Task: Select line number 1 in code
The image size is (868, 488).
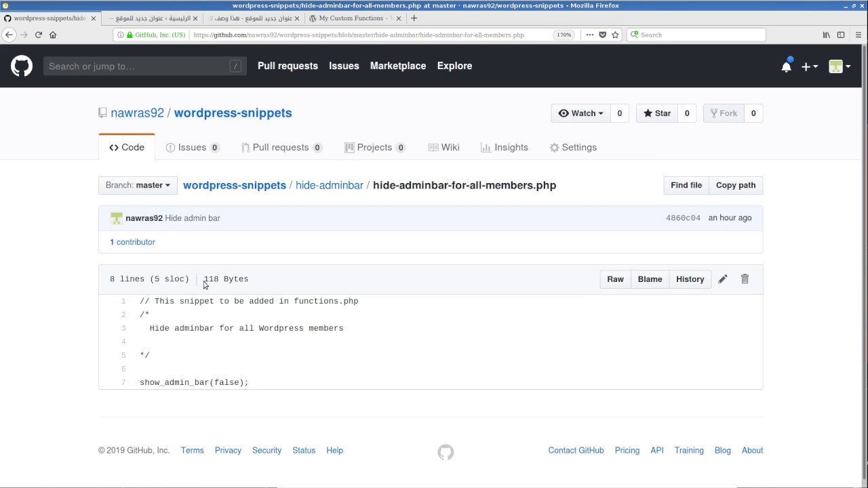Action: [x=123, y=301]
